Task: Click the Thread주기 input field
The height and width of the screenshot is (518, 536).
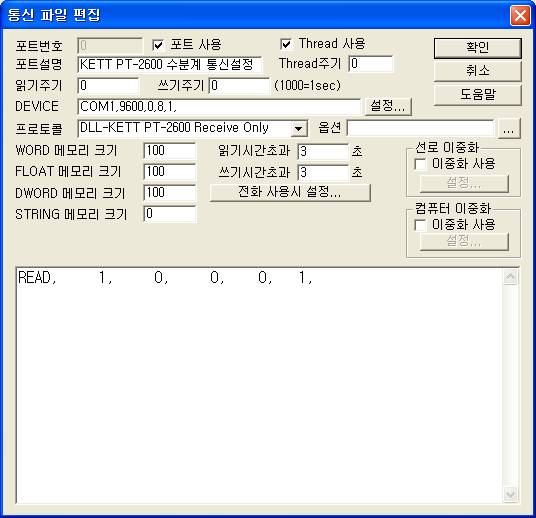Action: click(371, 64)
